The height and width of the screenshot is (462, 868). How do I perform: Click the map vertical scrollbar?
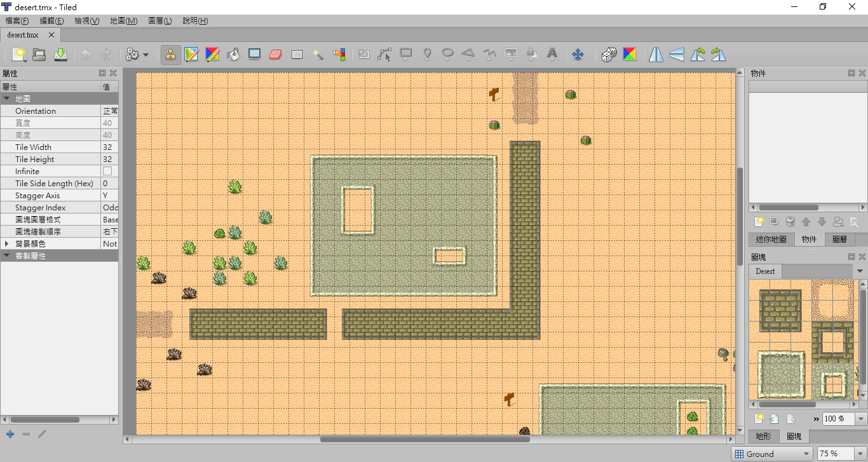740,216
